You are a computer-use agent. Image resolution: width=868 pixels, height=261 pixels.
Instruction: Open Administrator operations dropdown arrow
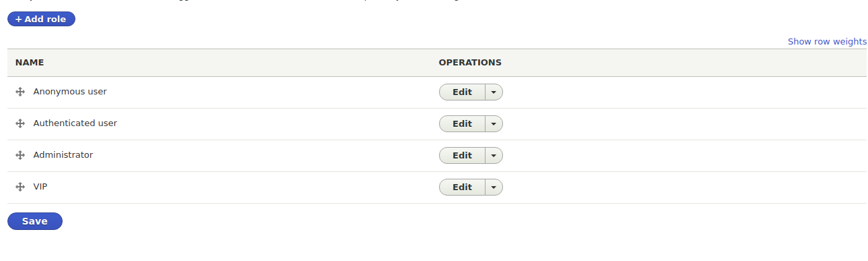point(494,156)
